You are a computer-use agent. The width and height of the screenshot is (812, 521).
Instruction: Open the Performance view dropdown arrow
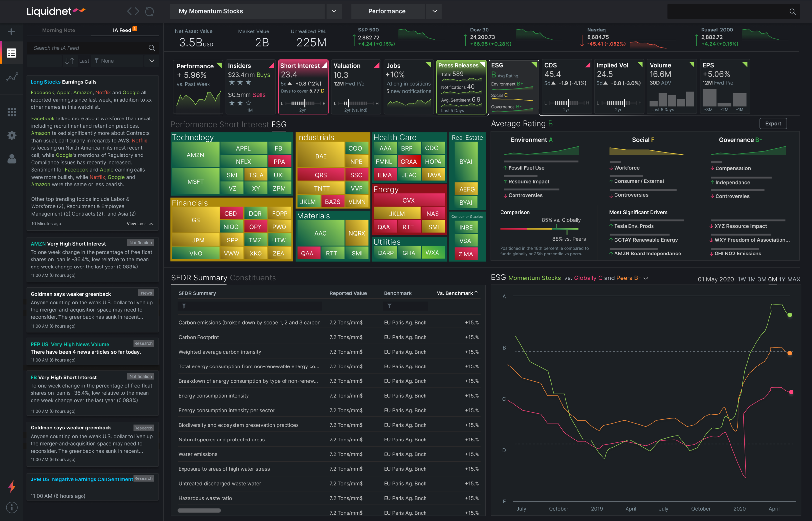pyautogui.click(x=434, y=11)
